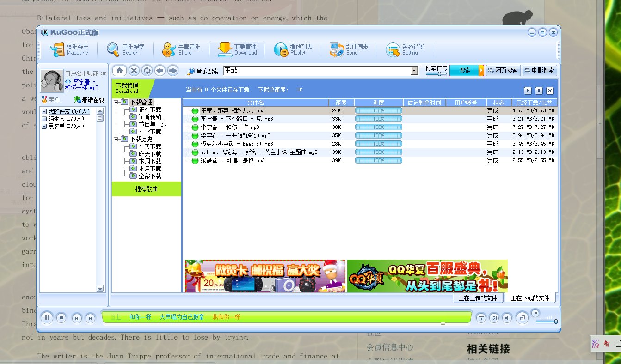The height and width of the screenshot is (364, 621).
Task: Switch to 下载管理 Download section
Action: point(237,49)
